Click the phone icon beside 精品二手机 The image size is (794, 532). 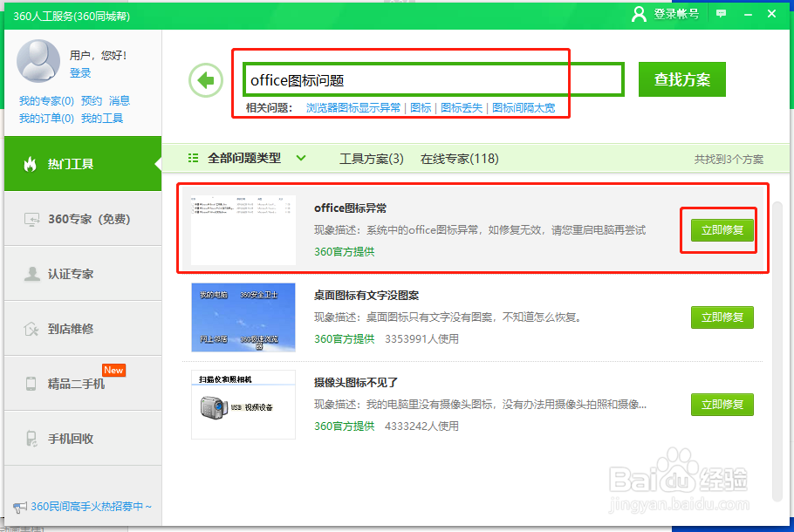click(31, 384)
